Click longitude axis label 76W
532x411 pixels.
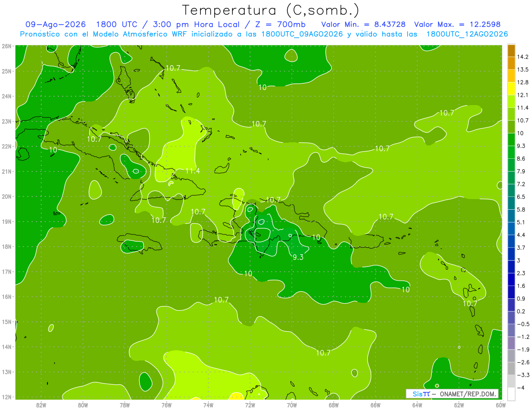[167, 405]
